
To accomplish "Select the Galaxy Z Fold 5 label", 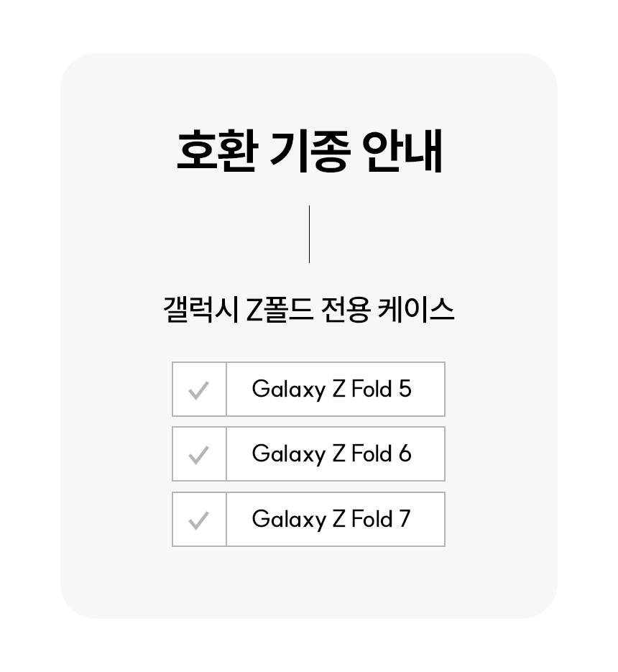I will pos(331,390).
